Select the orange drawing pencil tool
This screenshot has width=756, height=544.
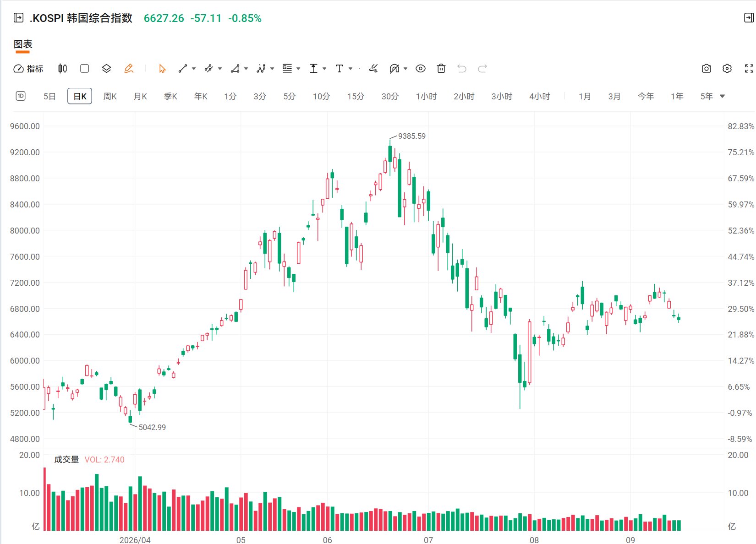pyautogui.click(x=129, y=69)
